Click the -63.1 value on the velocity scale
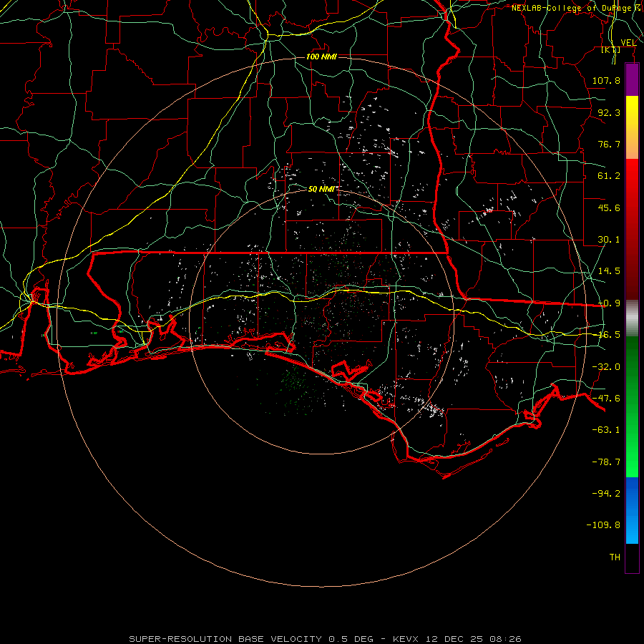The height and width of the screenshot is (644, 644). tap(606, 430)
